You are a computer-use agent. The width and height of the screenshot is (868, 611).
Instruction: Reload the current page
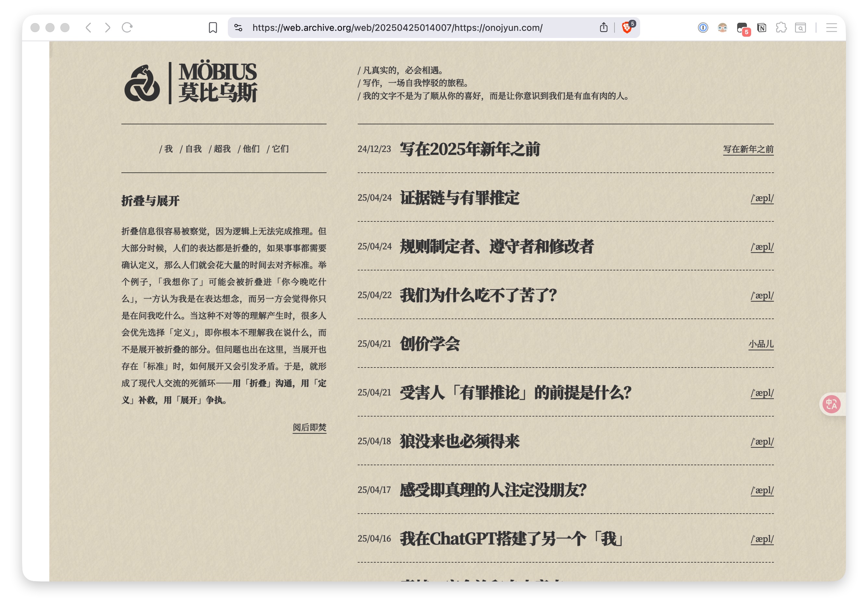click(x=127, y=28)
